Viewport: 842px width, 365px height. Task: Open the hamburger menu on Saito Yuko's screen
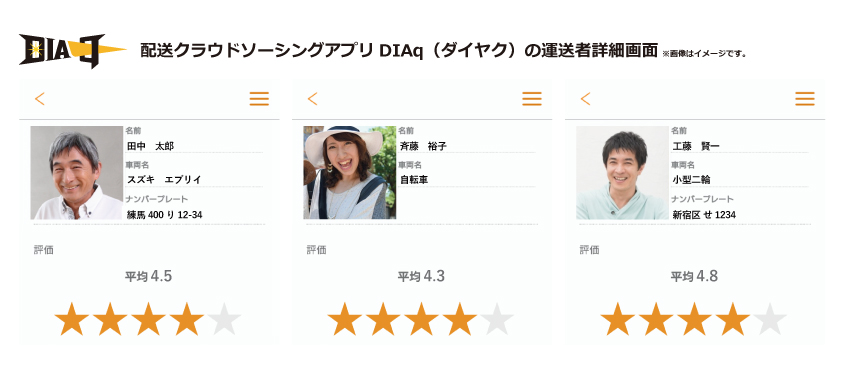[532, 99]
